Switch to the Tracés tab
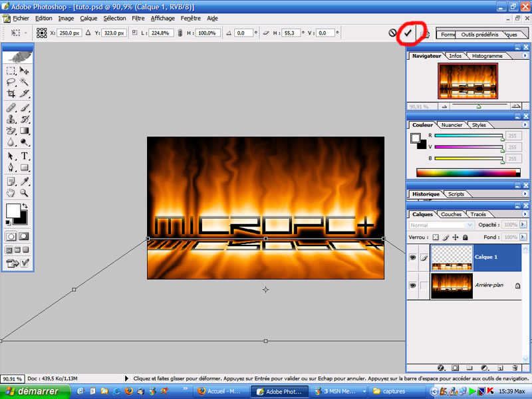 click(478, 214)
